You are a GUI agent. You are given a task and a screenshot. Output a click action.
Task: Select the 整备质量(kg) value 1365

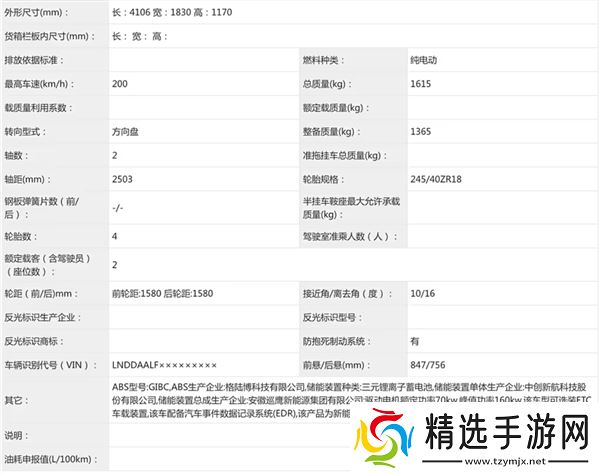coord(421,132)
